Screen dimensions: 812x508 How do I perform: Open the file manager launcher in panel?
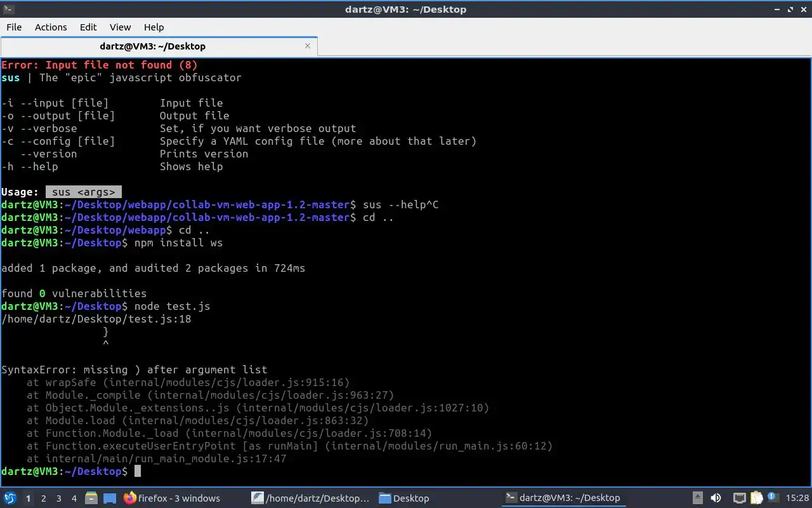[x=91, y=498]
